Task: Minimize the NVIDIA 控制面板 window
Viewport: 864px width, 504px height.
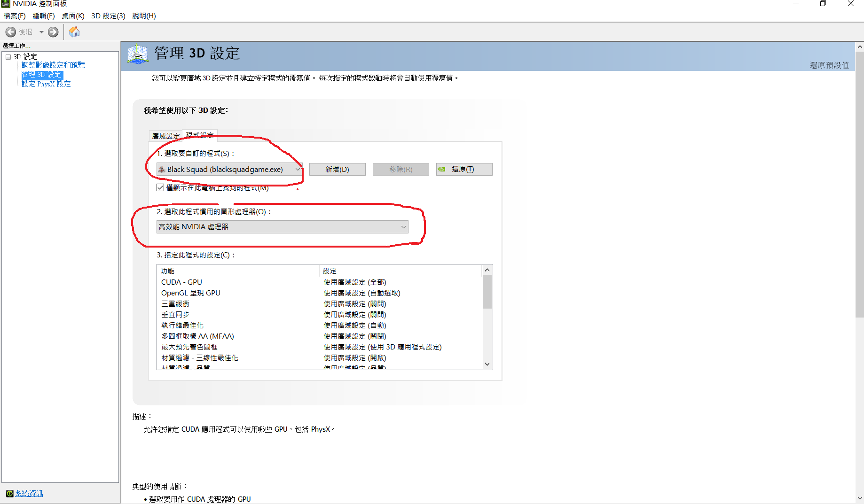Action: click(x=796, y=4)
